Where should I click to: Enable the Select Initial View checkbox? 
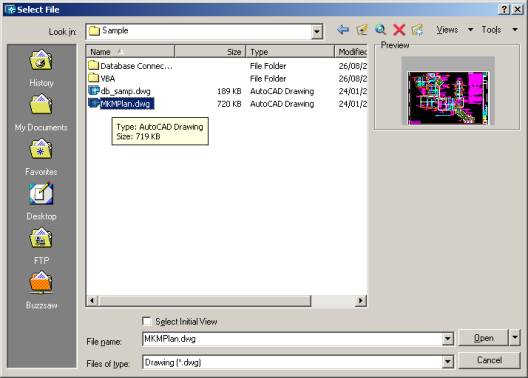click(147, 321)
